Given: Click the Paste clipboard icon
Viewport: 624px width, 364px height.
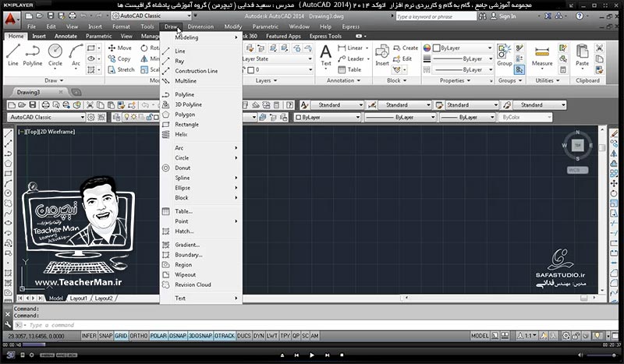Looking at the screenshot, I should point(582,55).
